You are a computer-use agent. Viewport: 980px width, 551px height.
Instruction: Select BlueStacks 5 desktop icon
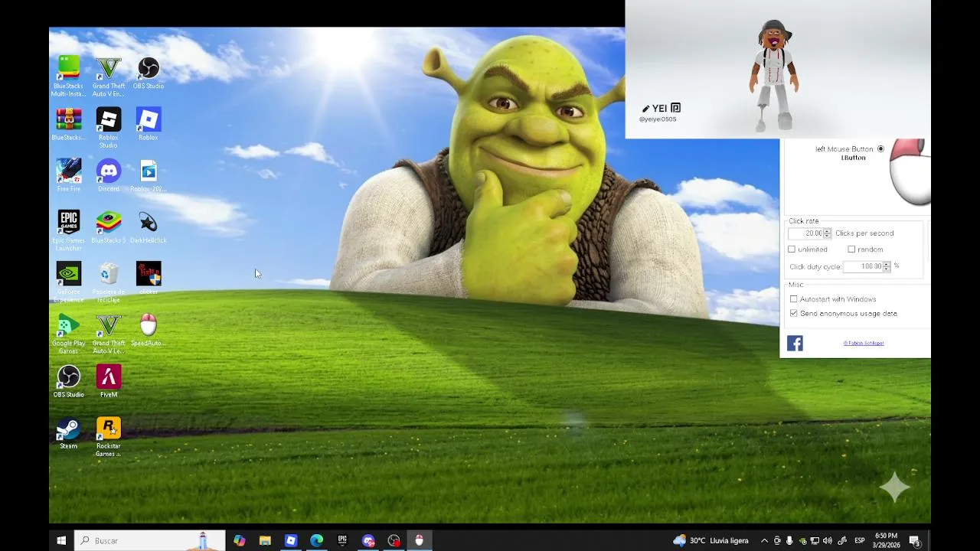coord(109,227)
